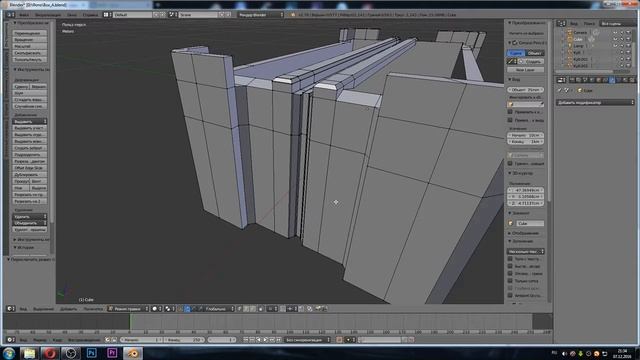Open the sync mode dropdown in timeline
The image size is (640, 360).
307,340
